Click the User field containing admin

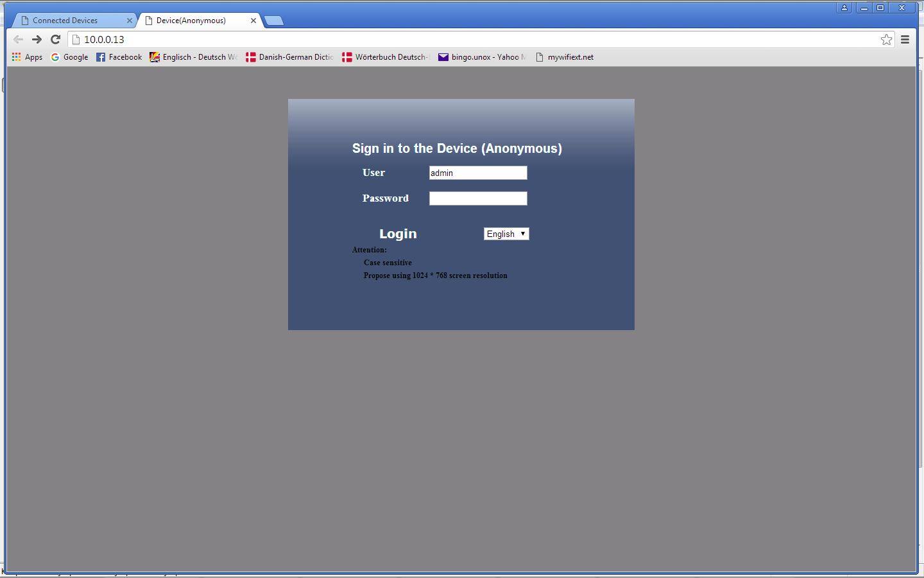(478, 173)
